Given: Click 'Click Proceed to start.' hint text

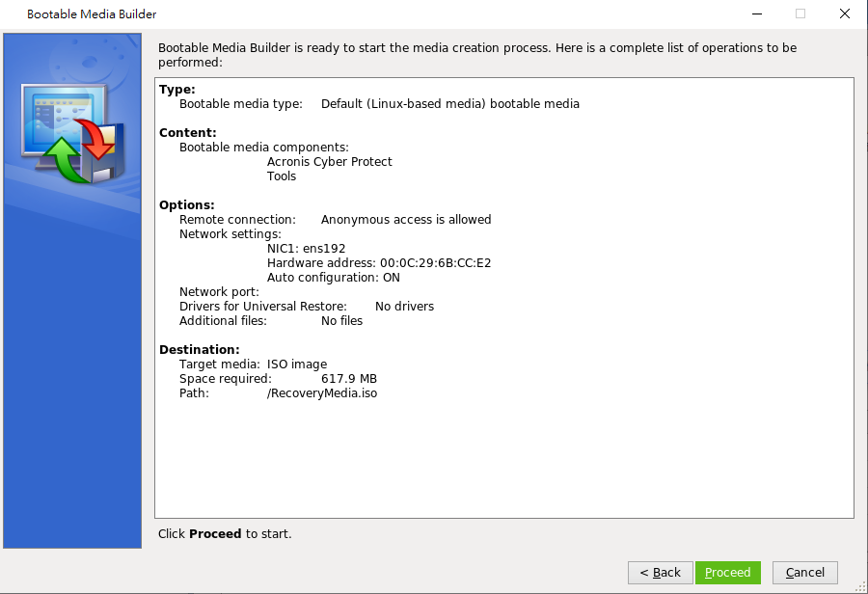Looking at the screenshot, I should [x=224, y=533].
